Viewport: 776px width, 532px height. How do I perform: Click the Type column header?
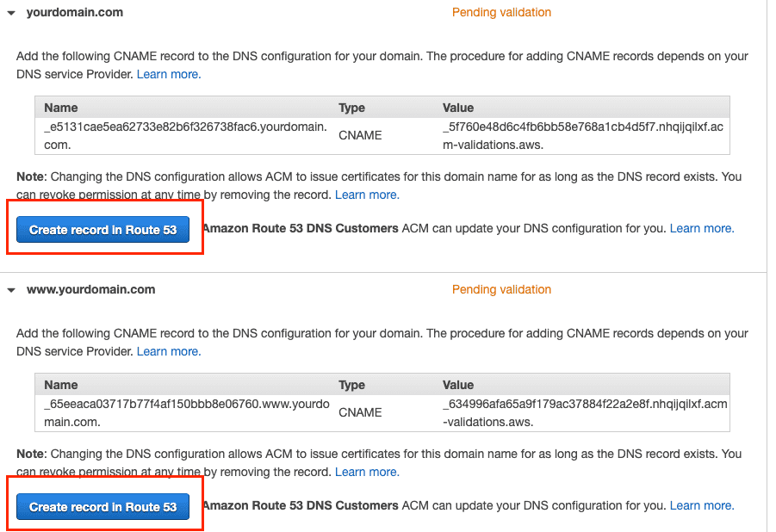click(x=352, y=108)
